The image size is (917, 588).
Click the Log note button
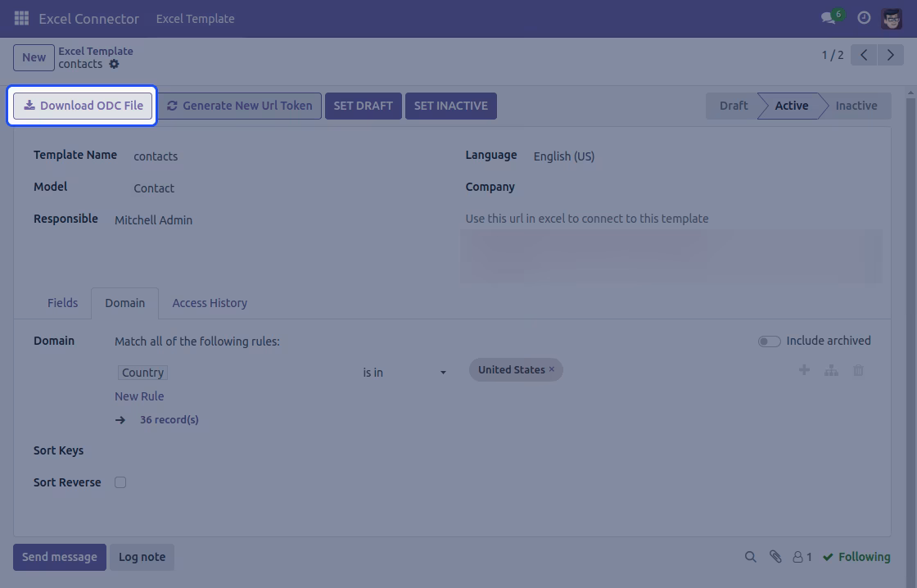tap(142, 557)
